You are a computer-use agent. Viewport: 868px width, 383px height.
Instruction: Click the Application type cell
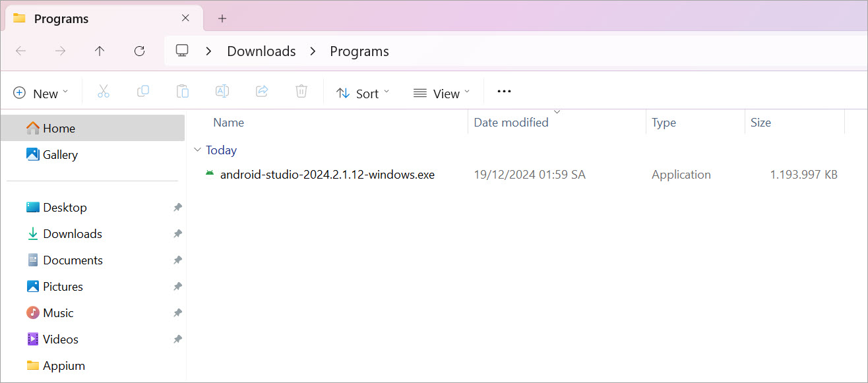(681, 175)
